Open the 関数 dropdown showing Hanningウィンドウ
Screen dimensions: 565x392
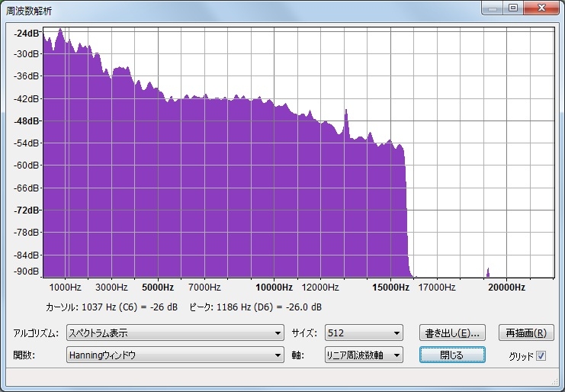click(x=175, y=355)
